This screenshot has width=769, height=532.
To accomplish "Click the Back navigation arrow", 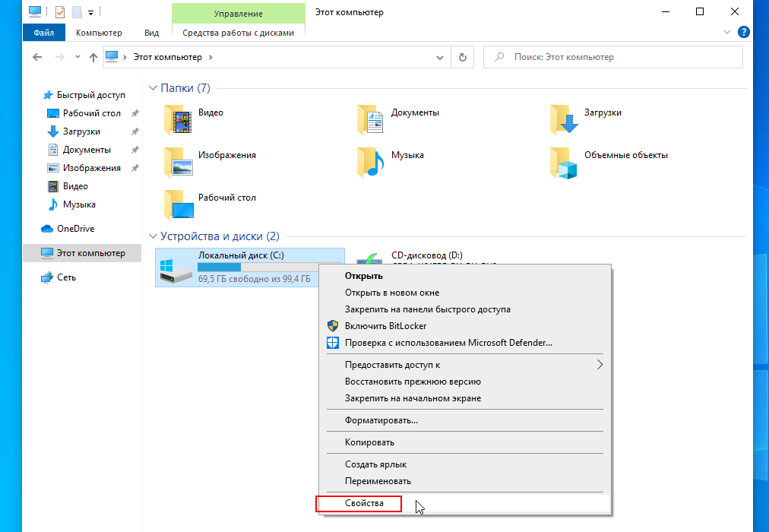I will (36, 57).
